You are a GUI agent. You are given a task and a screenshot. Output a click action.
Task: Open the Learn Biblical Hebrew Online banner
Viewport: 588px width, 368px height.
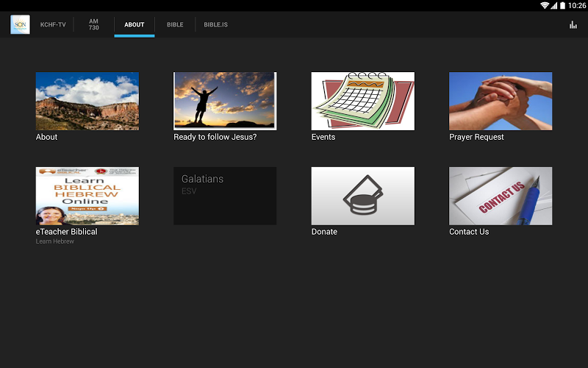87,196
